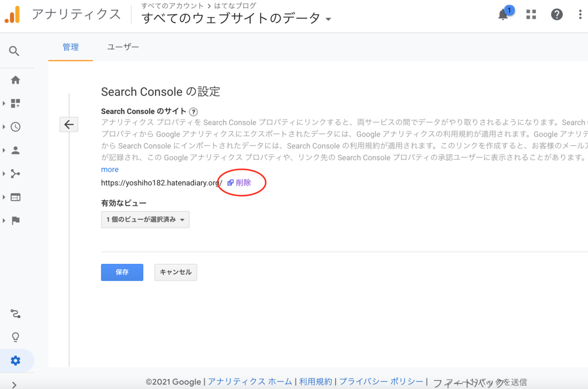Viewport: 588px width, 389px height.
Task: Open the Audience person icon
Action: 15,150
